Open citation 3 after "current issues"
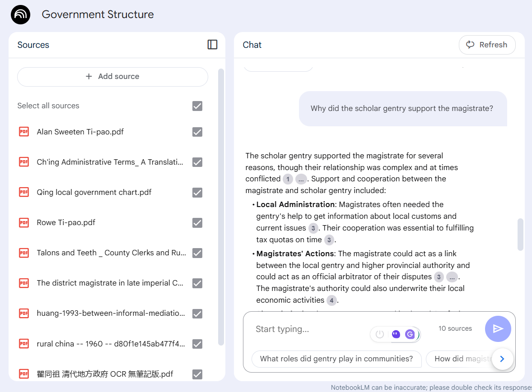The width and height of the screenshot is (532, 392). coord(313,228)
